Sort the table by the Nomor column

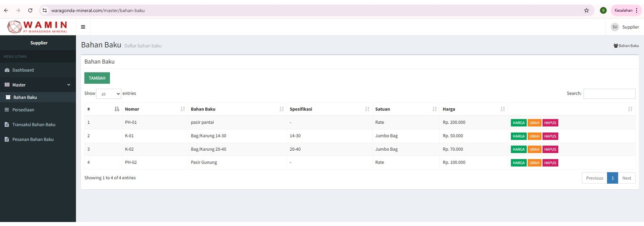(x=155, y=109)
